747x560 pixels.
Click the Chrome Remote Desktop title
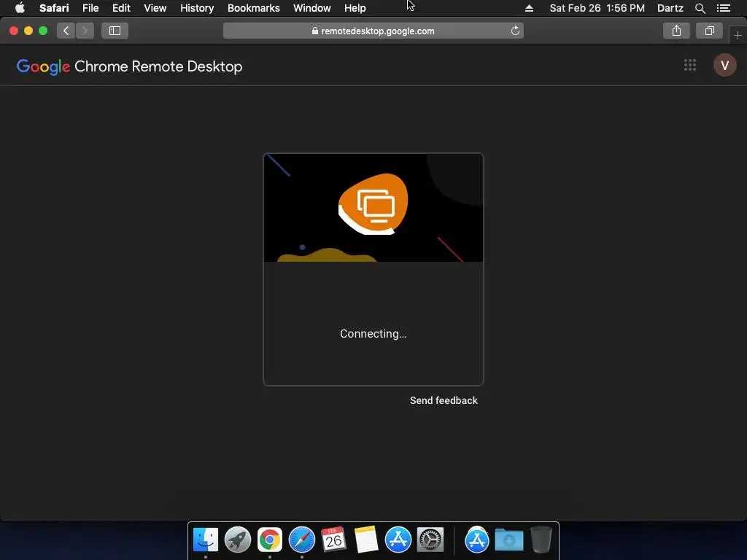(x=158, y=66)
